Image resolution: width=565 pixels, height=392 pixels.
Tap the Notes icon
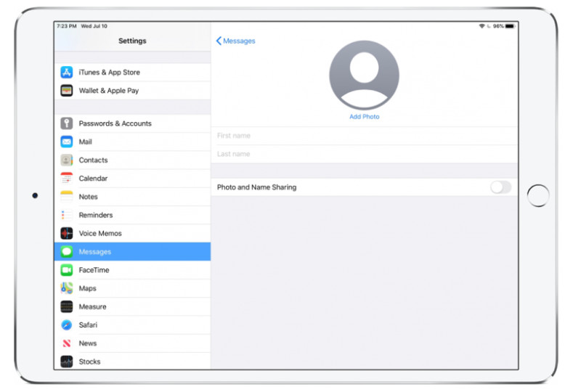(x=67, y=197)
